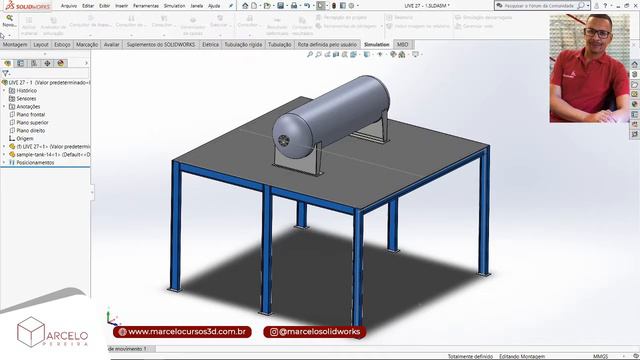The height and width of the screenshot is (360, 640).
Task: Open the DisplayManager color sphere tab icon
Action: 61,63
